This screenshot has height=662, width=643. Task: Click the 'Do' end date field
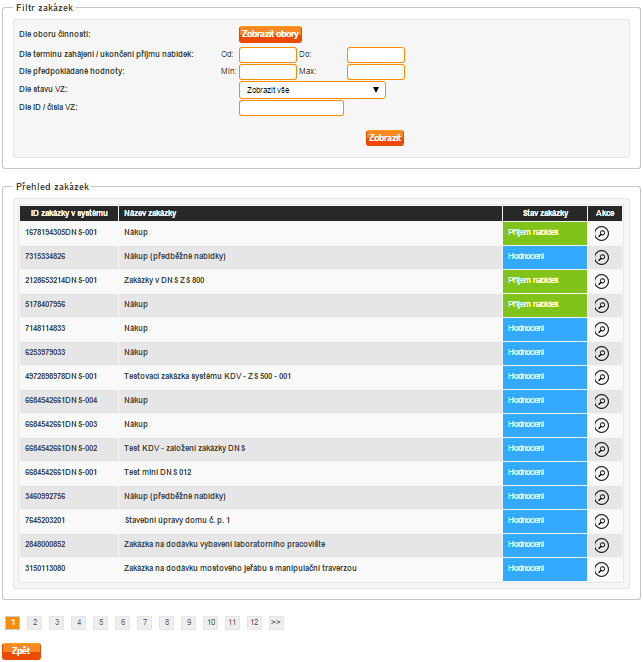(375, 55)
